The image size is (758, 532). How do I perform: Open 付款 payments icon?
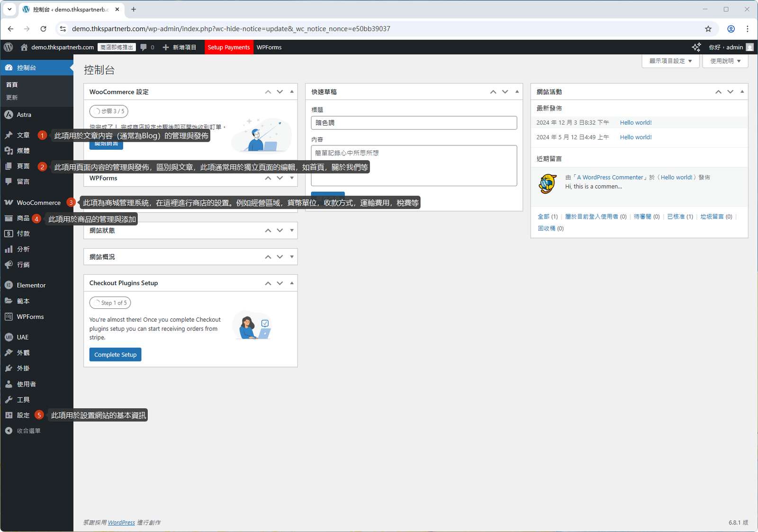click(x=9, y=234)
